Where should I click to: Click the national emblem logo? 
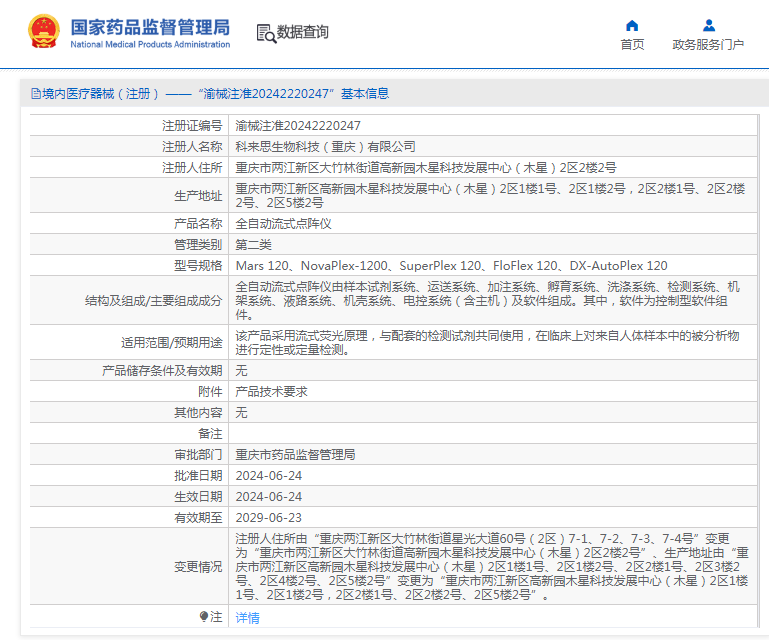click(x=43, y=32)
